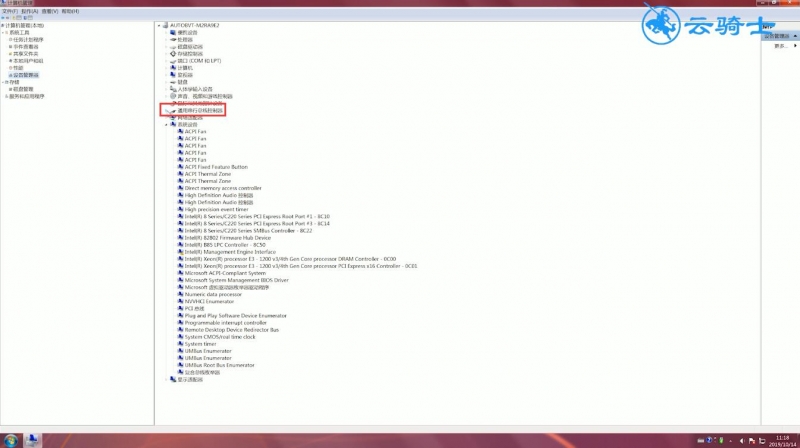Select 事件查看器 in left tree
Viewport: 800px width, 448px height.
tap(26, 47)
